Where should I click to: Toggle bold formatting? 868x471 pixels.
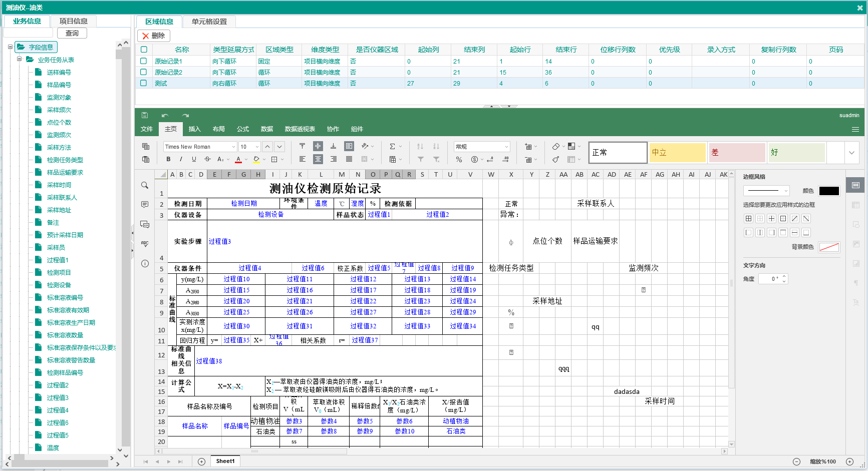click(168, 159)
